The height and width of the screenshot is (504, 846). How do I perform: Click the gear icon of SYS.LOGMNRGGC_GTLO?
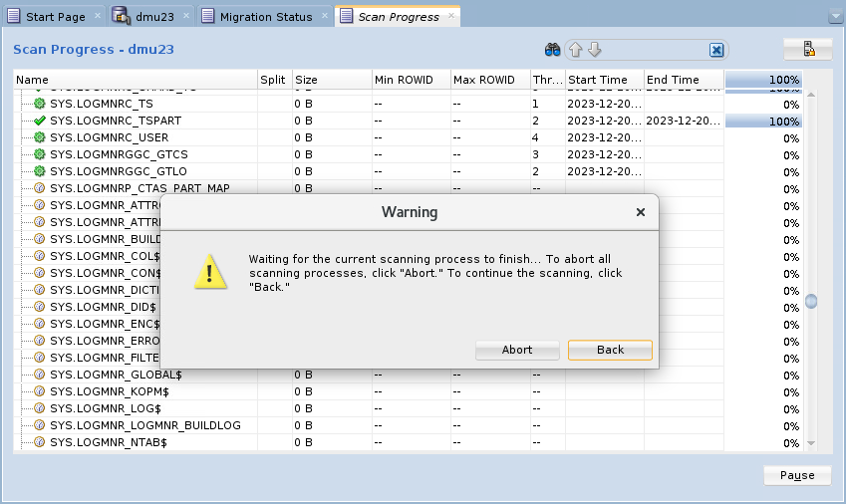[40, 171]
